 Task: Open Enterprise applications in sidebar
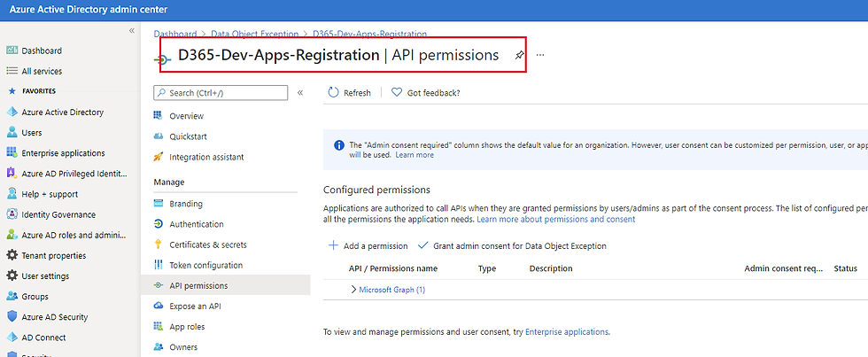click(63, 152)
